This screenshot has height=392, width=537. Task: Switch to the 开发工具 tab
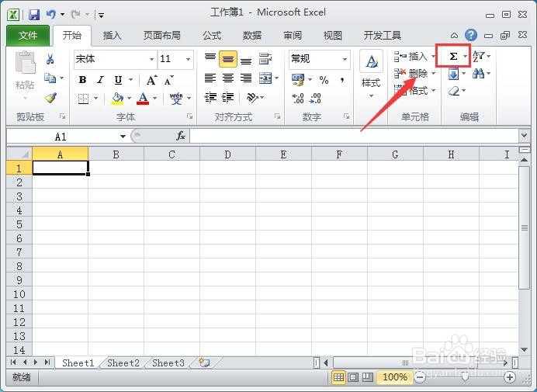(x=383, y=35)
